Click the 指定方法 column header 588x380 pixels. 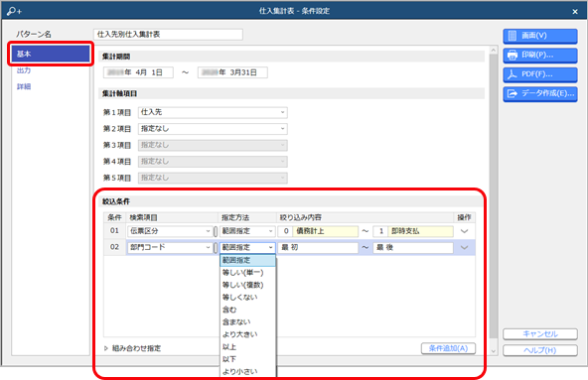[247, 217]
